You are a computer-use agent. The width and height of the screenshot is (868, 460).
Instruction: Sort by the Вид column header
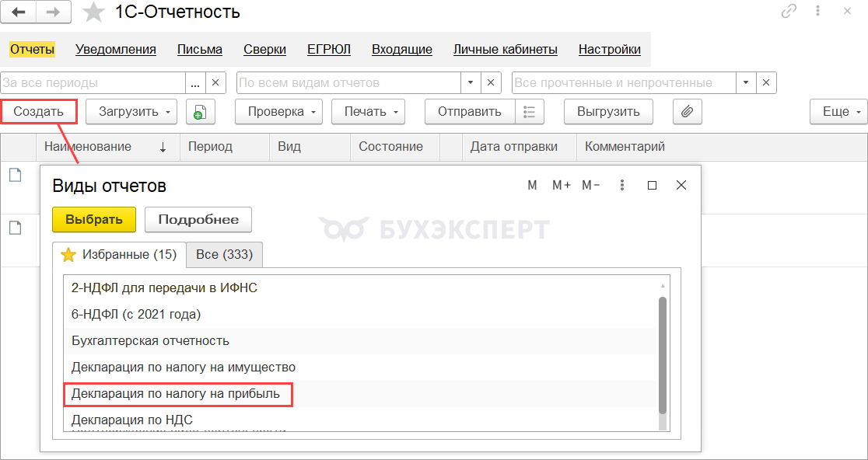pyautogui.click(x=310, y=147)
